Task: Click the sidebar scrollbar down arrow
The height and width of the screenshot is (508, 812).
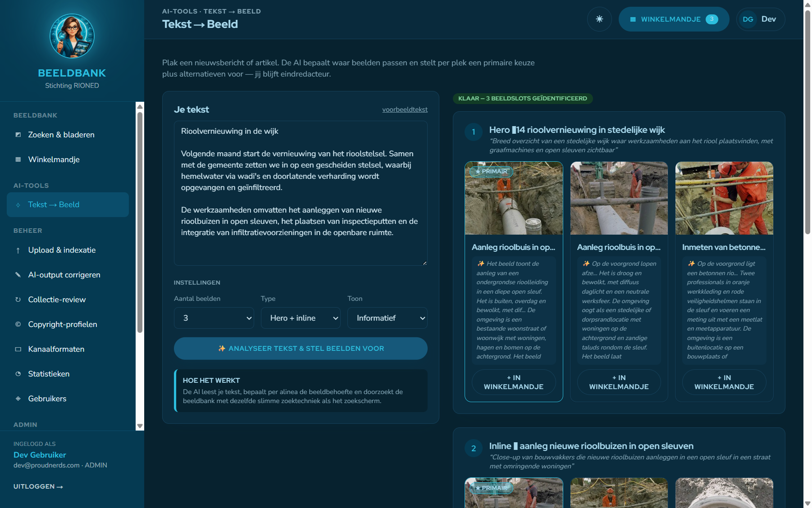Action: [140, 426]
